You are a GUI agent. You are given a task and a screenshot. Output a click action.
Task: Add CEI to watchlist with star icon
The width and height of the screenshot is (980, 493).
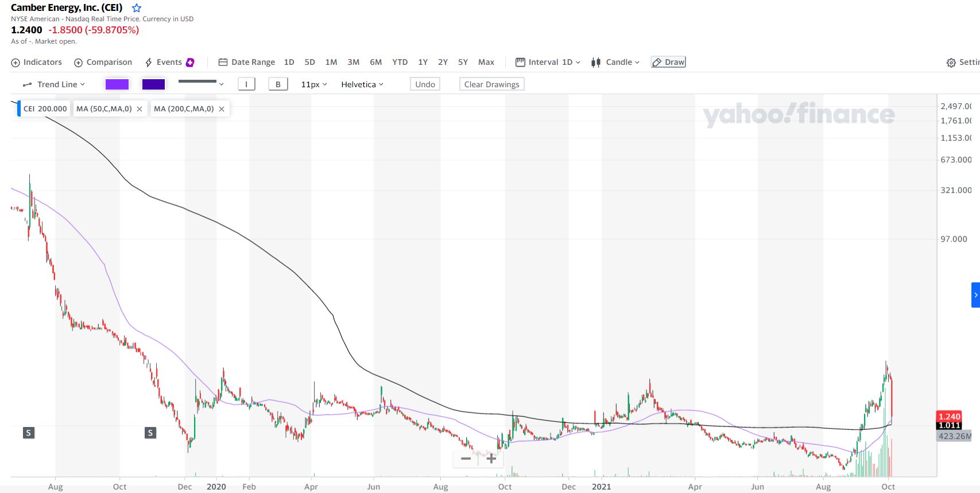(x=137, y=8)
